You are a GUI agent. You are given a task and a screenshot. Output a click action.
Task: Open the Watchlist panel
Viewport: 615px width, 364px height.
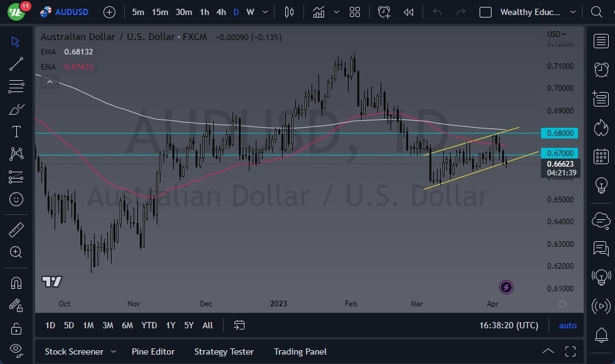(x=601, y=41)
